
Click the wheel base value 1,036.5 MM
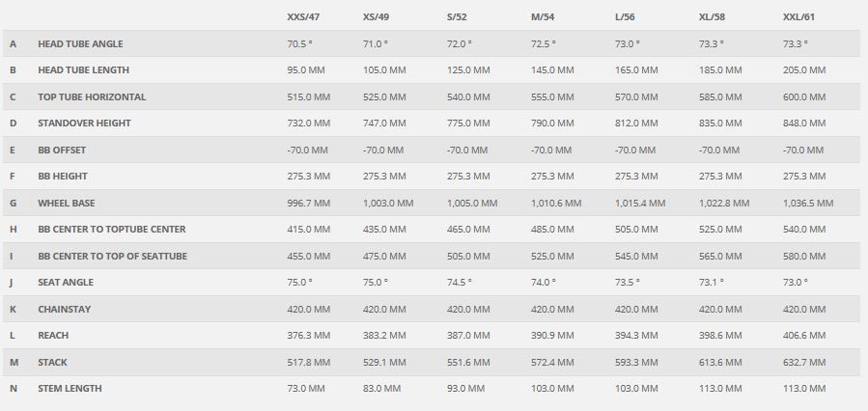click(807, 204)
